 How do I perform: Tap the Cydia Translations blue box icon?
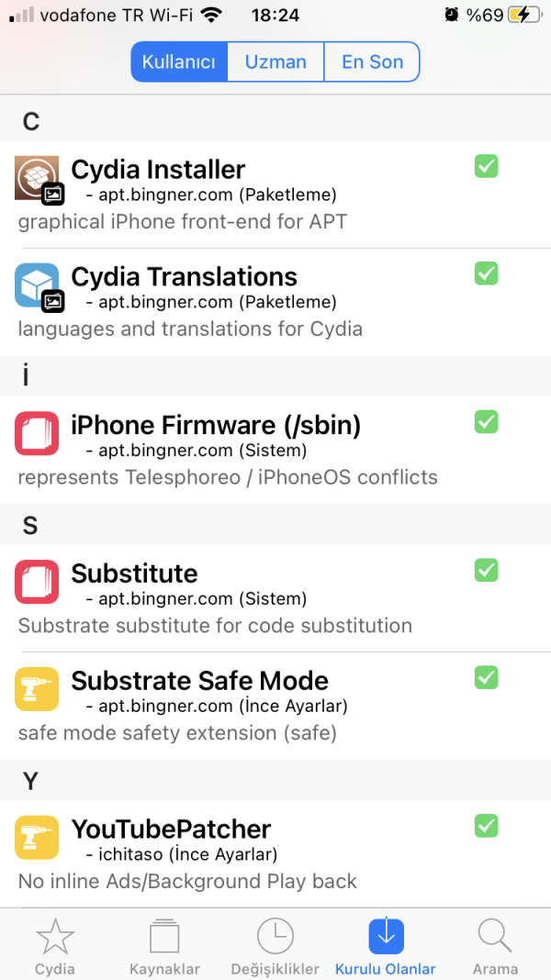[x=37, y=285]
